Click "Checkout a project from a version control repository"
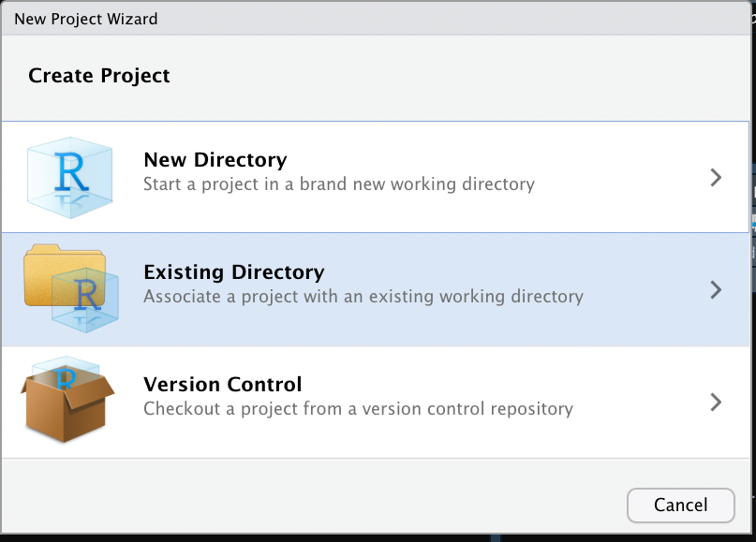The width and height of the screenshot is (756, 542). coord(358,409)
